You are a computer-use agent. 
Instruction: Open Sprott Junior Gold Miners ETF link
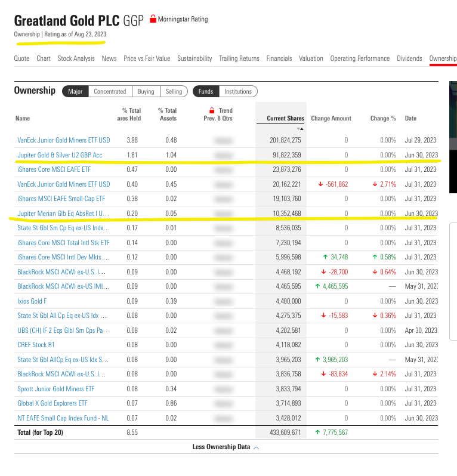click(x=56, y=389)
